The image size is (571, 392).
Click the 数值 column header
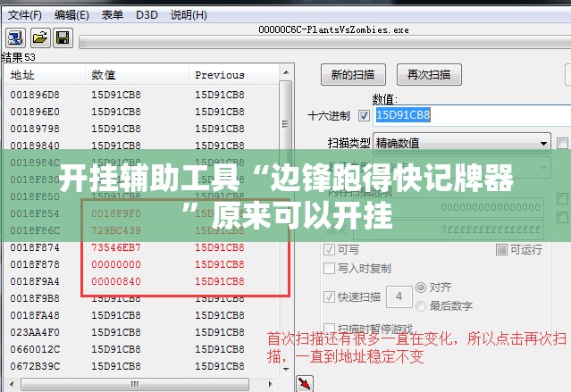138,75
